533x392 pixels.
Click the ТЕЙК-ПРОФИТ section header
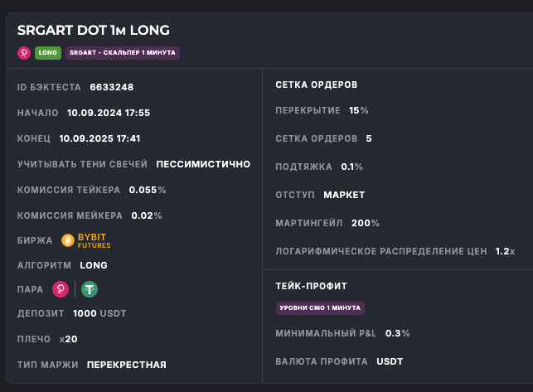(311, 286)
